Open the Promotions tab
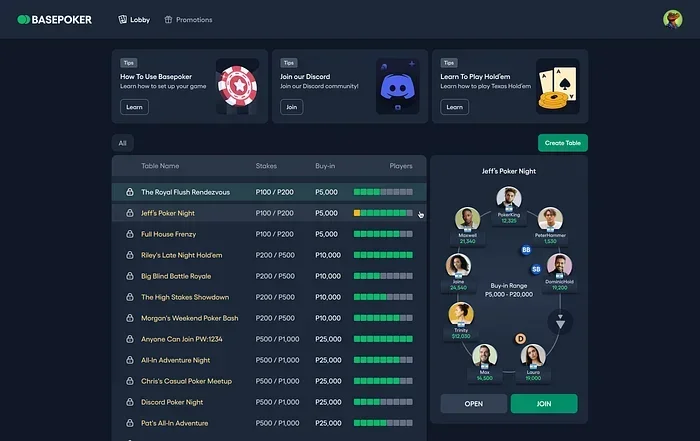 [x=188, y=19]
